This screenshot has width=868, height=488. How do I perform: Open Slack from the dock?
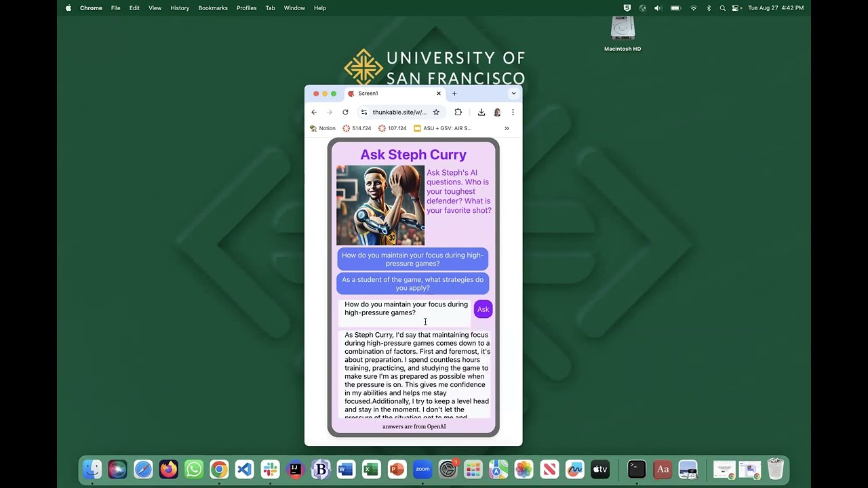point(270,469)
